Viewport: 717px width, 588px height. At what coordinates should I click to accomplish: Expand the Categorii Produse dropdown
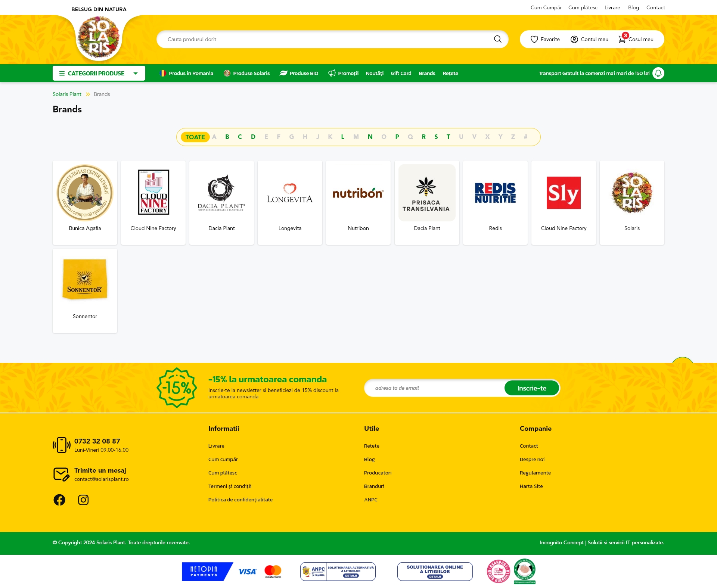[99, 73]
